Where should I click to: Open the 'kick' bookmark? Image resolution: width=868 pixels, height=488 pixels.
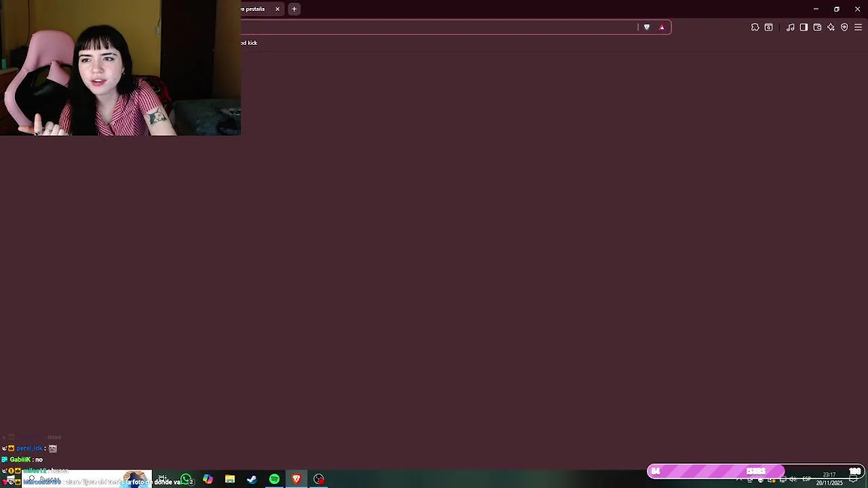[250, 43]
